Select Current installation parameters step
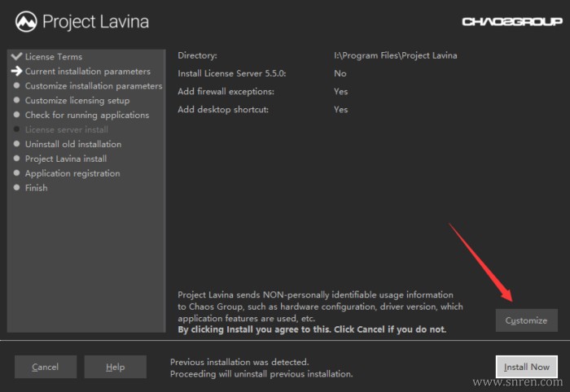 tap(88, 71)
